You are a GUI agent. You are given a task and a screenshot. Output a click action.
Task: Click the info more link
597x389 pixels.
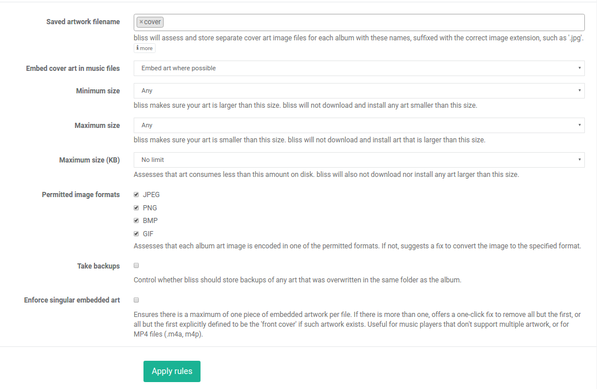click(145, 48)
